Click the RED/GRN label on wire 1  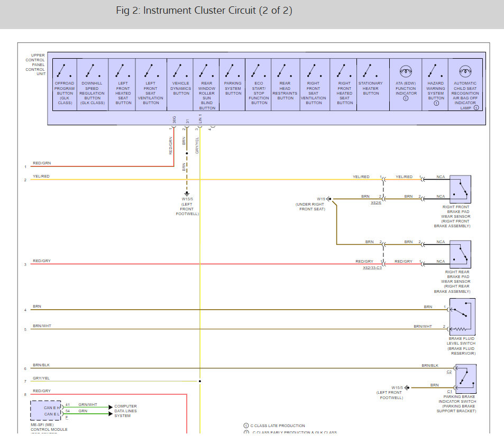click(42, 163)
